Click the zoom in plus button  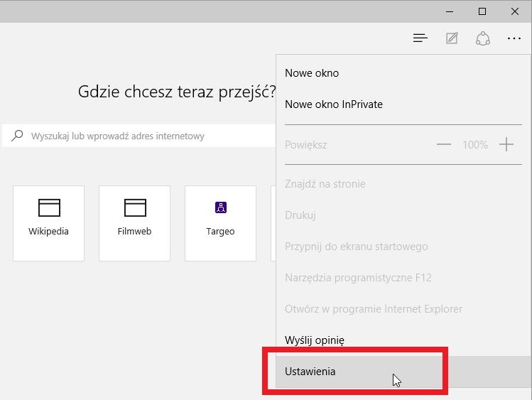pyautogui.click(x=506, y=144)
